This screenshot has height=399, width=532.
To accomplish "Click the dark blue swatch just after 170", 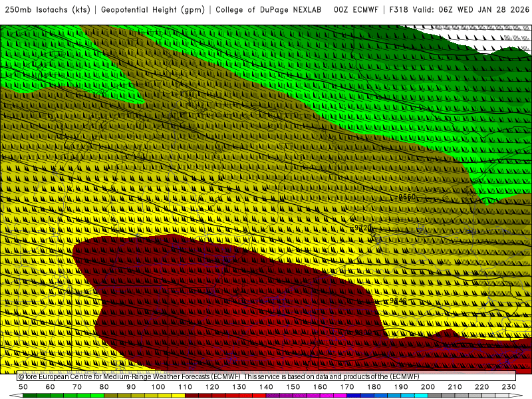I will coord(354,396).
